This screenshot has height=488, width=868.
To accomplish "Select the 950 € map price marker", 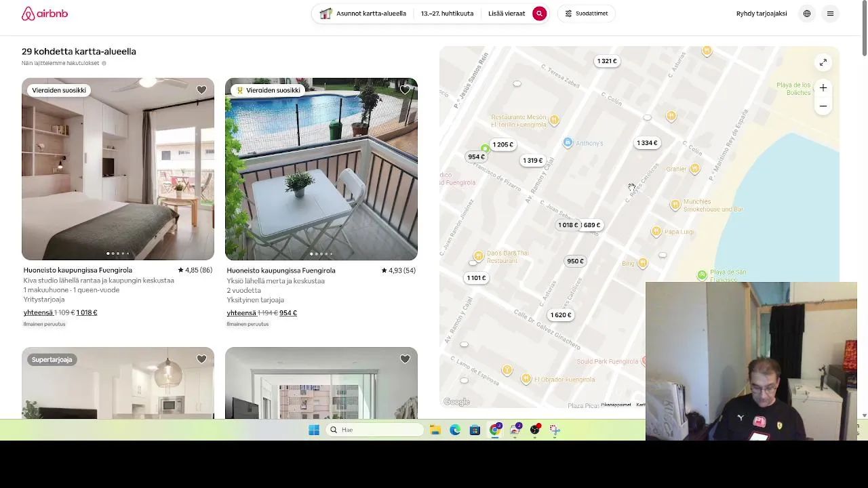I will [575, 261].
